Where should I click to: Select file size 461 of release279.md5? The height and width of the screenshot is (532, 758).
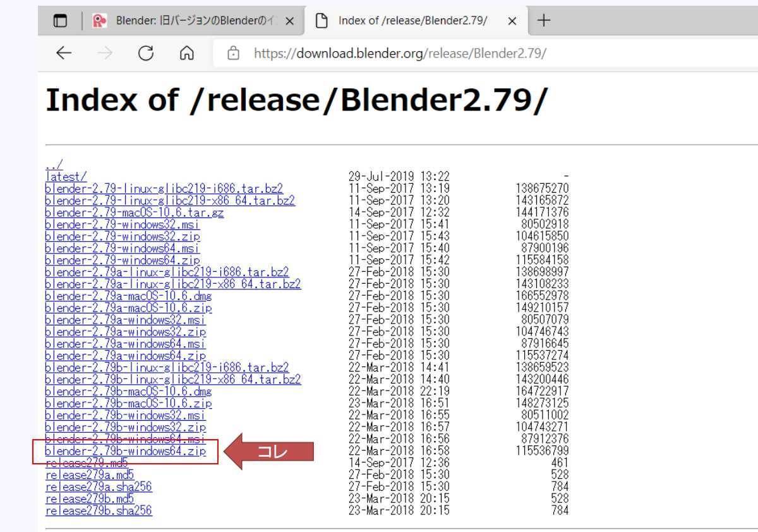point(560,463)
